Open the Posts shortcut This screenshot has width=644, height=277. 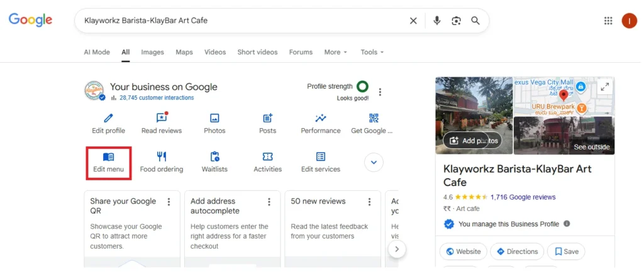268,124
